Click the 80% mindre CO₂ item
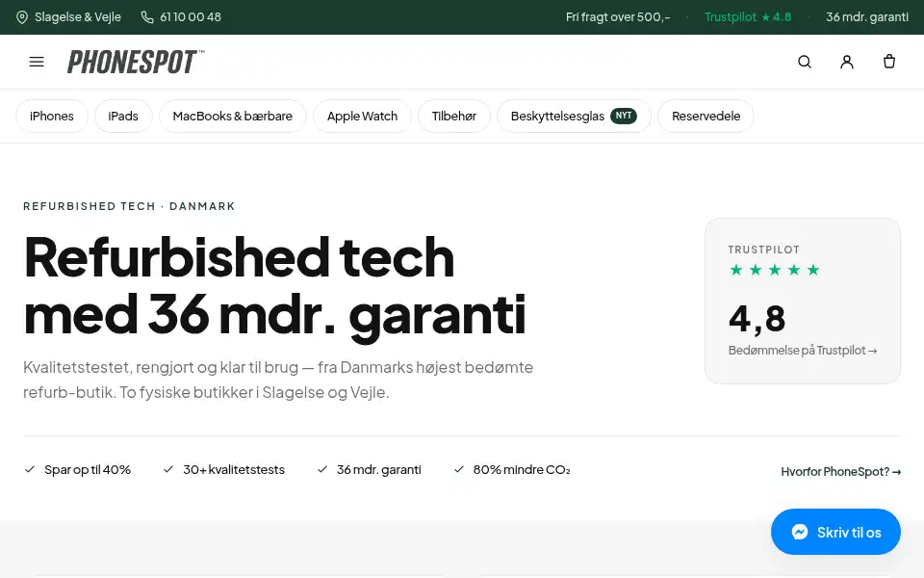 pos(512,470)
